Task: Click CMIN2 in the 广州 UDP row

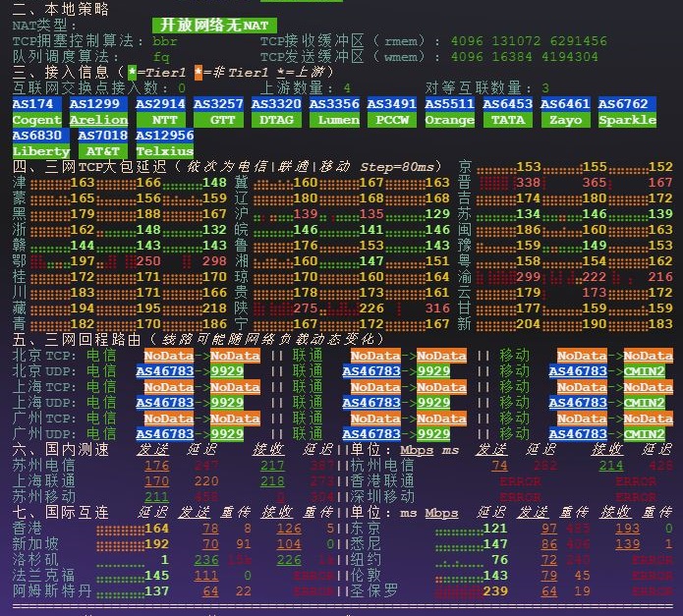Action: (x=645, y=434)
